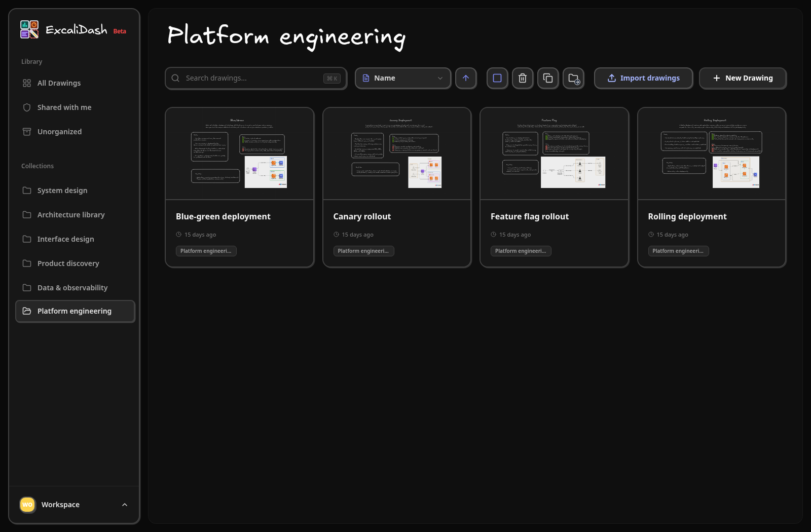Click the Rolling deployment collection tag
The width and height of the screenshot is (811, 532).
(678, 251)
